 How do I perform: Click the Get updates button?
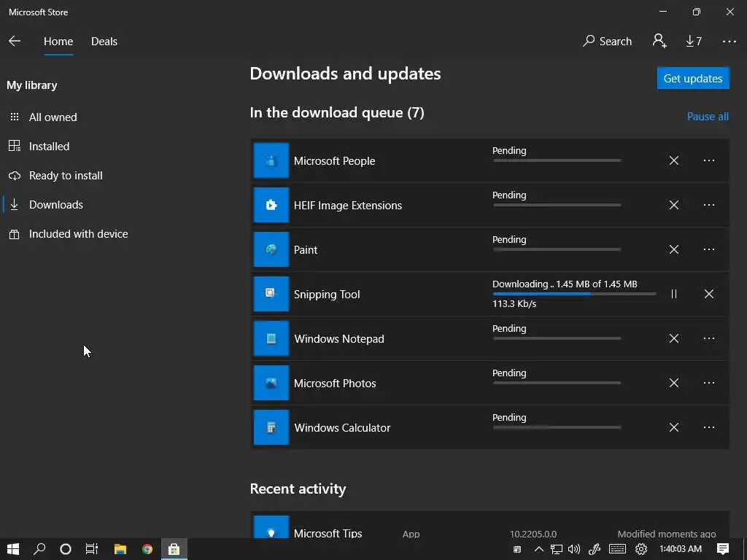[693, 78]
